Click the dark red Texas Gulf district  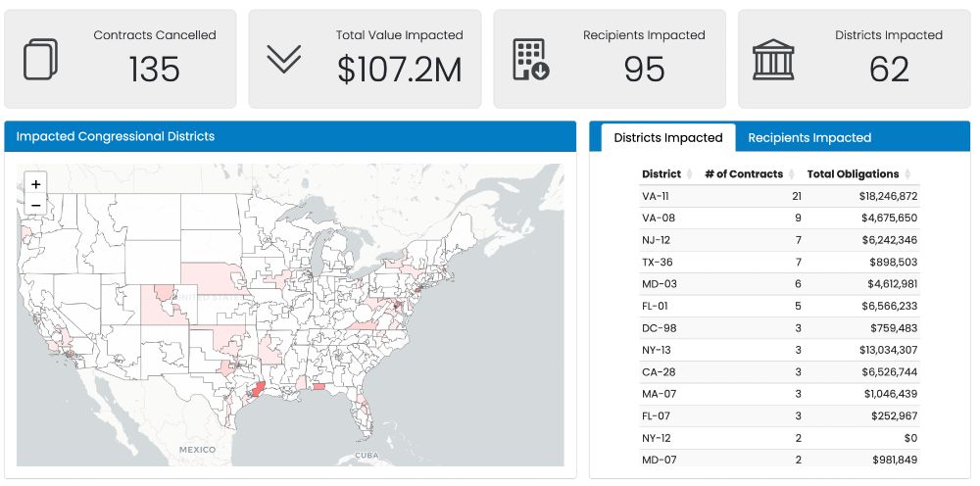(257, 390)
